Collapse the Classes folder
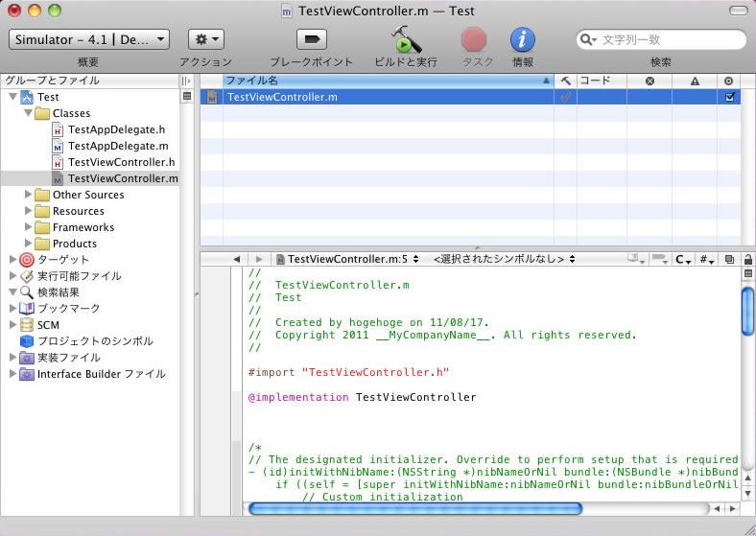Viewport: 756px width, 536px height. coord(29,113)
